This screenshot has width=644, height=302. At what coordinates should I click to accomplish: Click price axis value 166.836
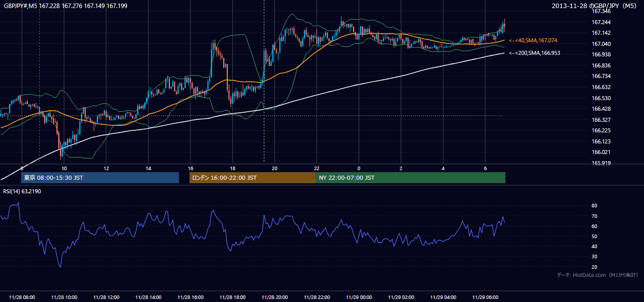point(601,65)
